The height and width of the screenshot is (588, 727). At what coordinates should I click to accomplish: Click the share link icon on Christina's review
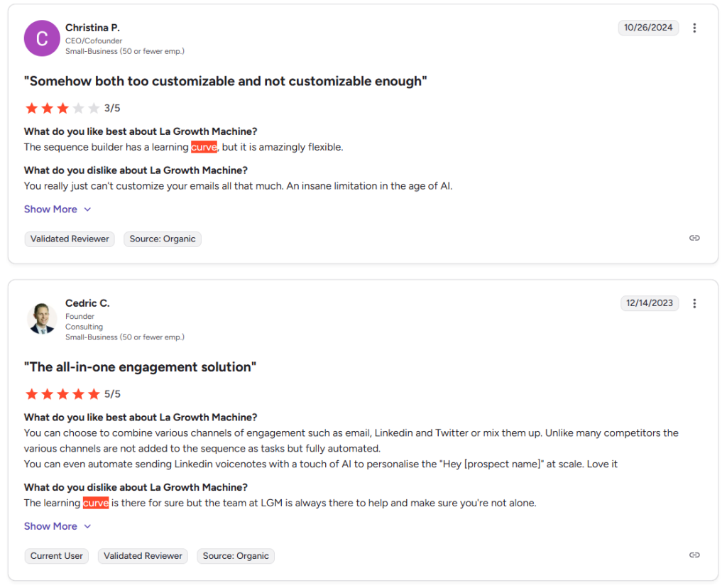click(x=694, y=238)
